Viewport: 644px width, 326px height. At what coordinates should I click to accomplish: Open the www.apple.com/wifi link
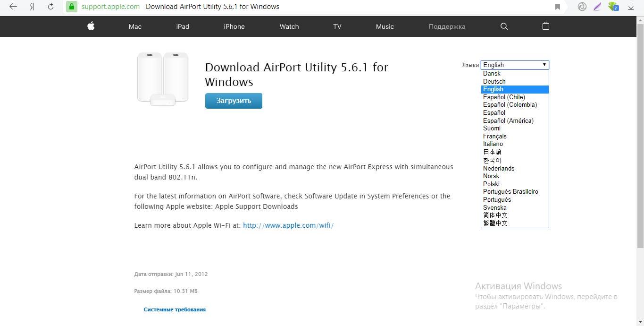pyautogui.click(x=288, y=225)
